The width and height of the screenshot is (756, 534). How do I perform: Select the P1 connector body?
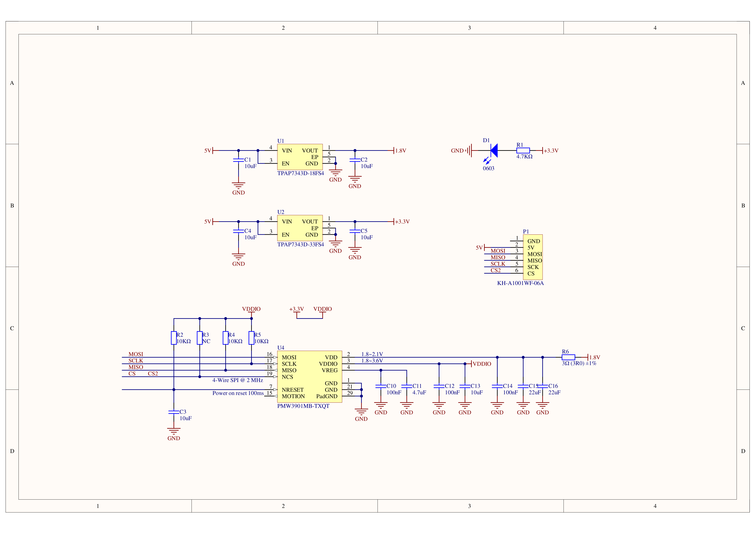(x=533, y=257)
